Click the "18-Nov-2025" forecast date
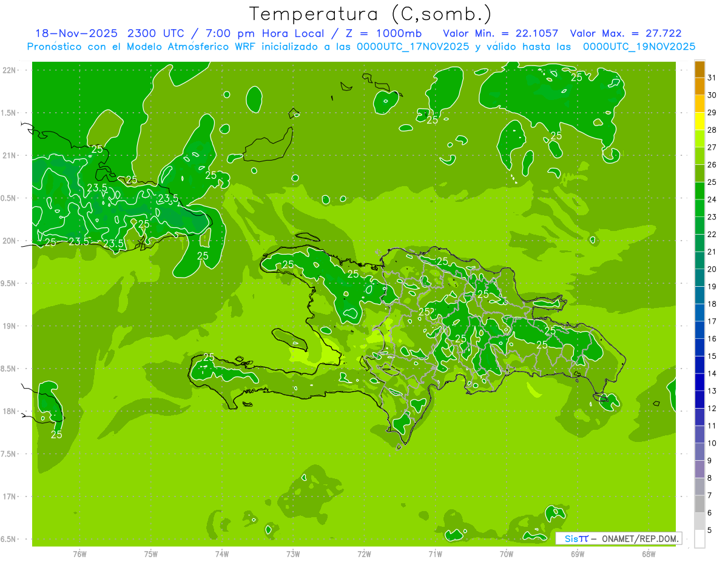Image resolution: width=728 pixels, height=562 pixels. (x=76, y=33)
